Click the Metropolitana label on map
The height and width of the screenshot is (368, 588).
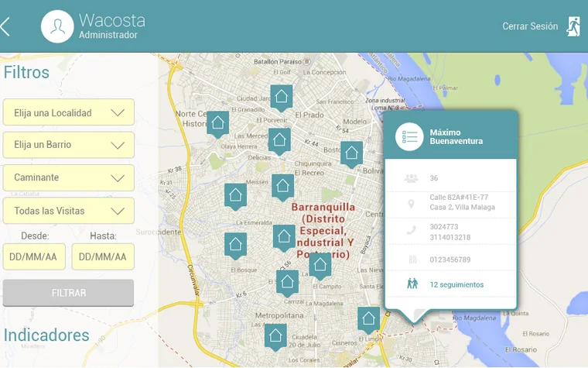pos(279,316)
